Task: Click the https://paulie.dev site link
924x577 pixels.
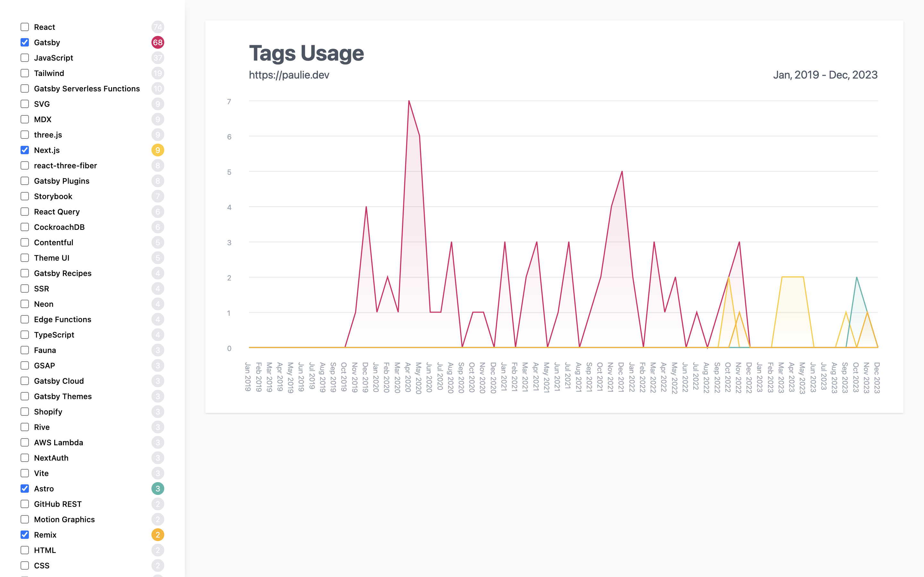Action: (x=290, y=74)
